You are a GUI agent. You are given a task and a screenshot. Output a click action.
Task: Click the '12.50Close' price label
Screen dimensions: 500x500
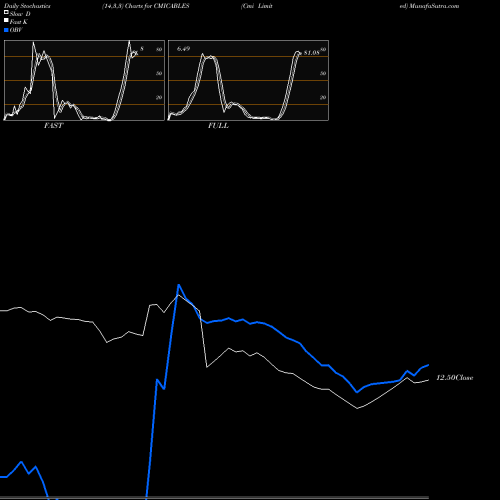(x=455, y=378)
